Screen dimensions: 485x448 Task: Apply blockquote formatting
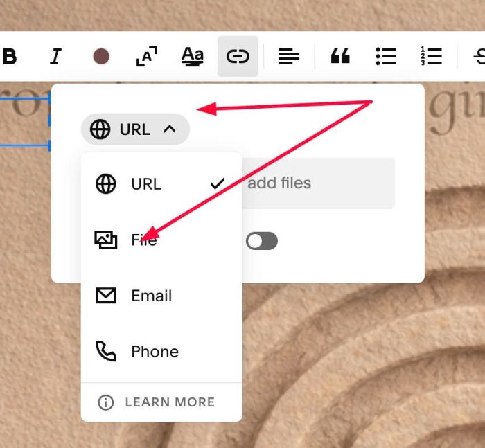pos(340,56)
